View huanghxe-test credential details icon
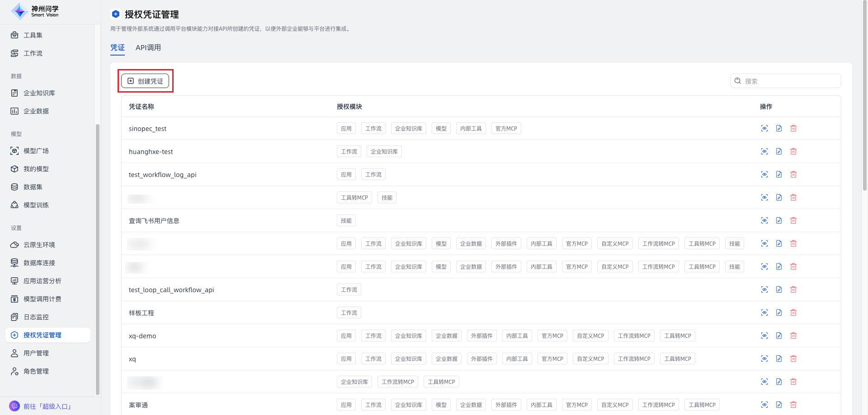Screen dimensions: 868x415 764,151
